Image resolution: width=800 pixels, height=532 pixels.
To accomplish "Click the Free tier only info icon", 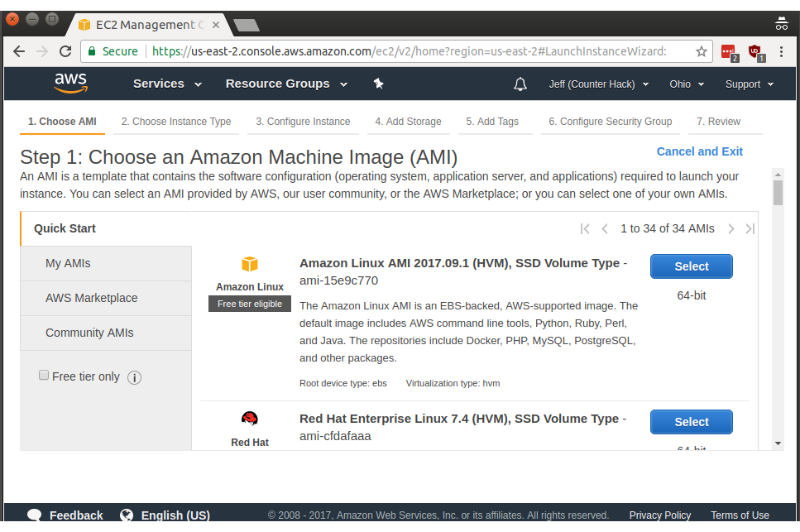I will tap(134, 377).
